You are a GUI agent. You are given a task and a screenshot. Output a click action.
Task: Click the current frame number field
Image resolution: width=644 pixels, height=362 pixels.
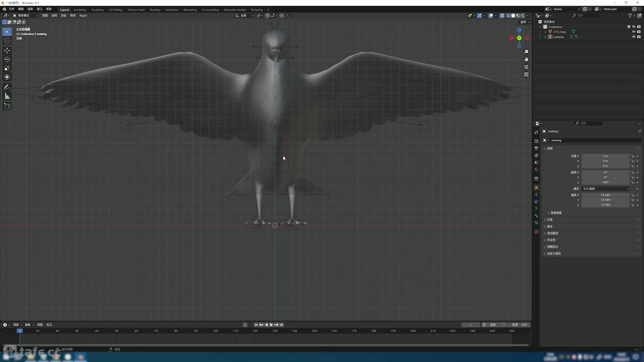(470, 325)
